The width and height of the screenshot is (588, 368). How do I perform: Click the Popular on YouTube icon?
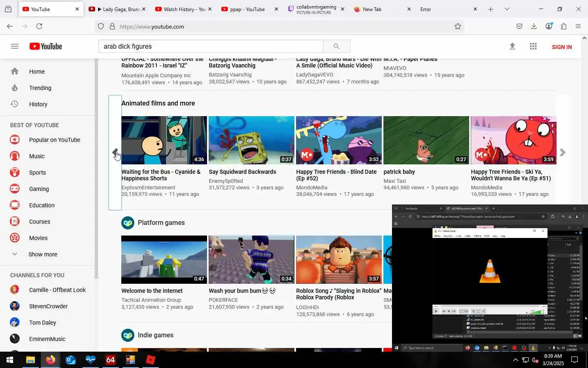pyautogui.click(x=15, y=140)
